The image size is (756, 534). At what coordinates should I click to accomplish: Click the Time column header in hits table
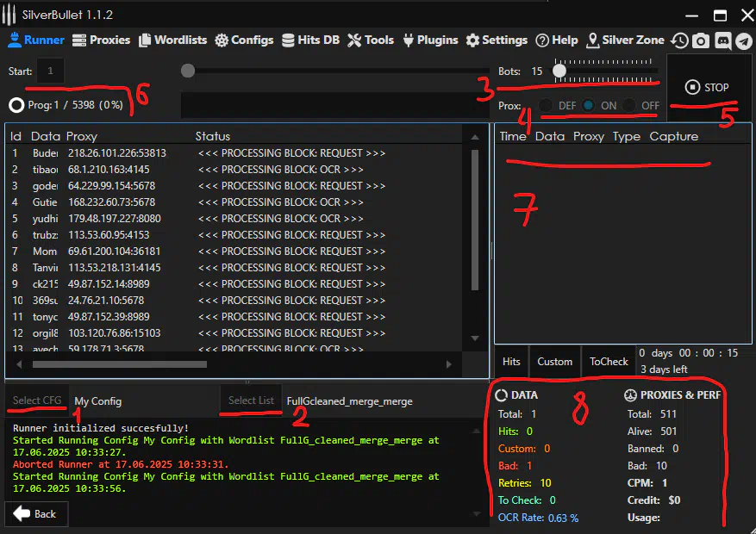coord(513,136)
